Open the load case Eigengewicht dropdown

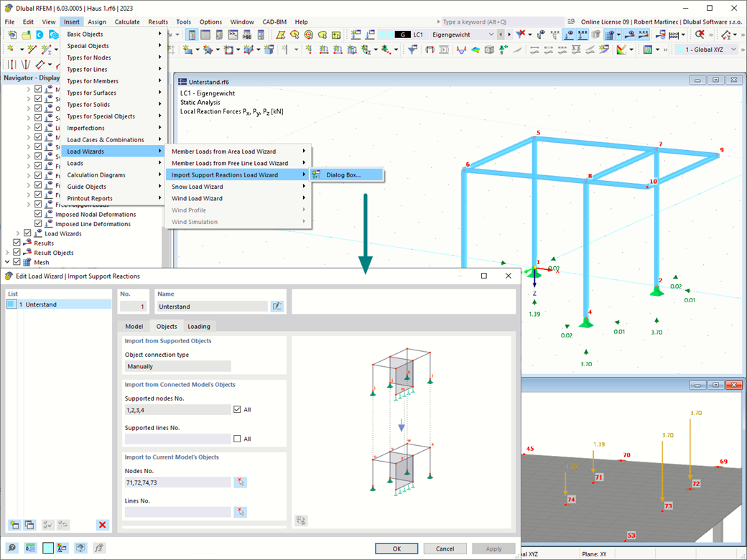[491, 34]
